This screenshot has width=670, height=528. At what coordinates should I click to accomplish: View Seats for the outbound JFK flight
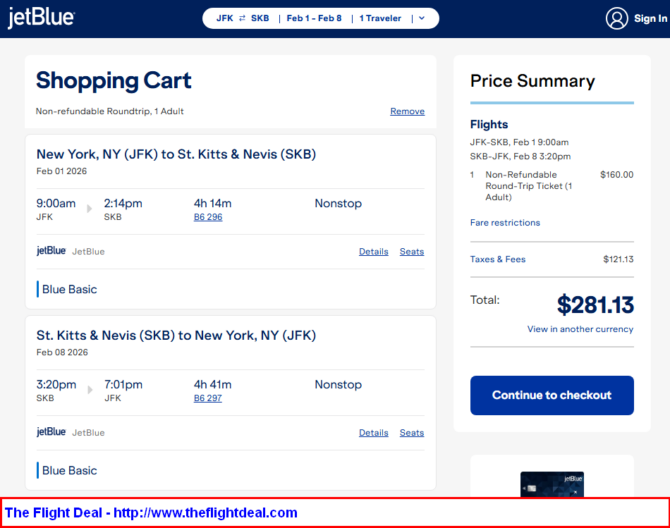(x=411, y=252)
